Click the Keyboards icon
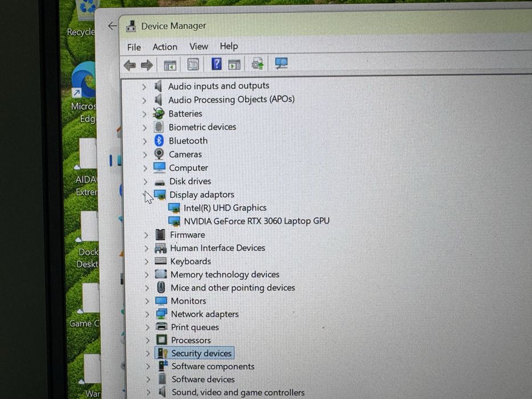532x399 pixels. [160, 261]
